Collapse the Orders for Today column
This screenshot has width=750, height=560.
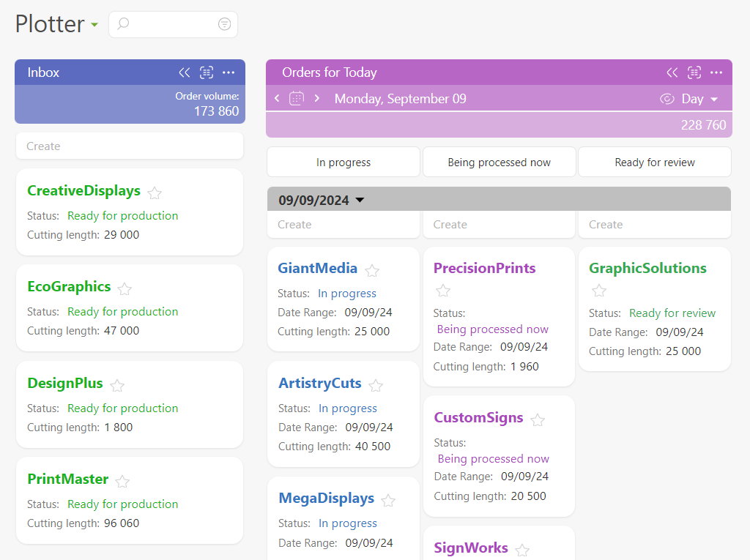(x=672, y=72)
